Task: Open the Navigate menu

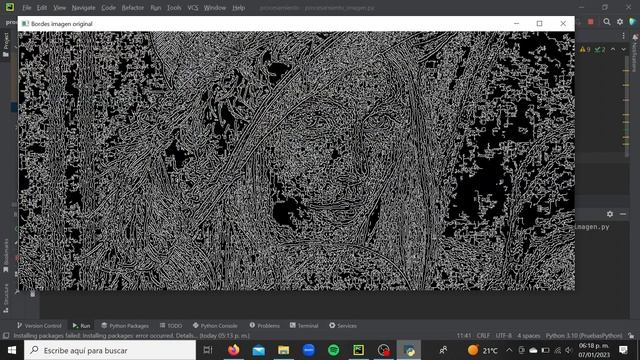Action: pos(83,8)
